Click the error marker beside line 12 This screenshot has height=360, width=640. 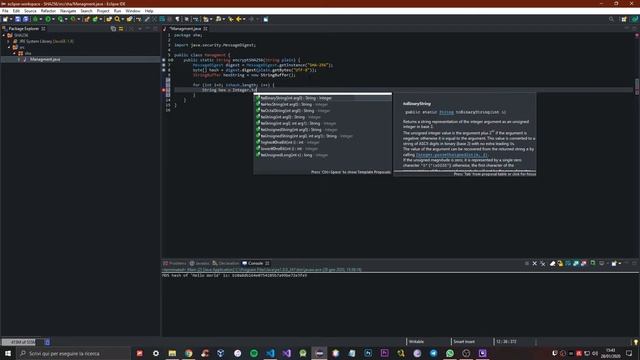click(x=164, y=90)
